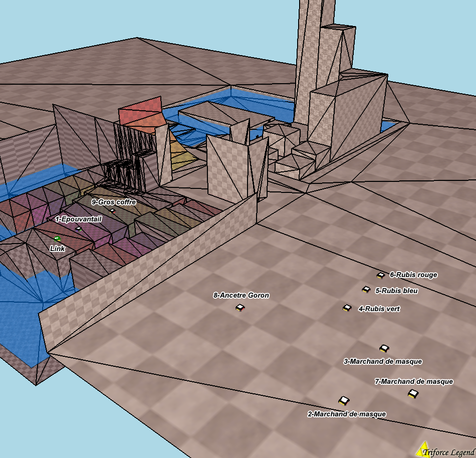
Task: Click the "5-Rubis bleu" label
Action: 397,291
